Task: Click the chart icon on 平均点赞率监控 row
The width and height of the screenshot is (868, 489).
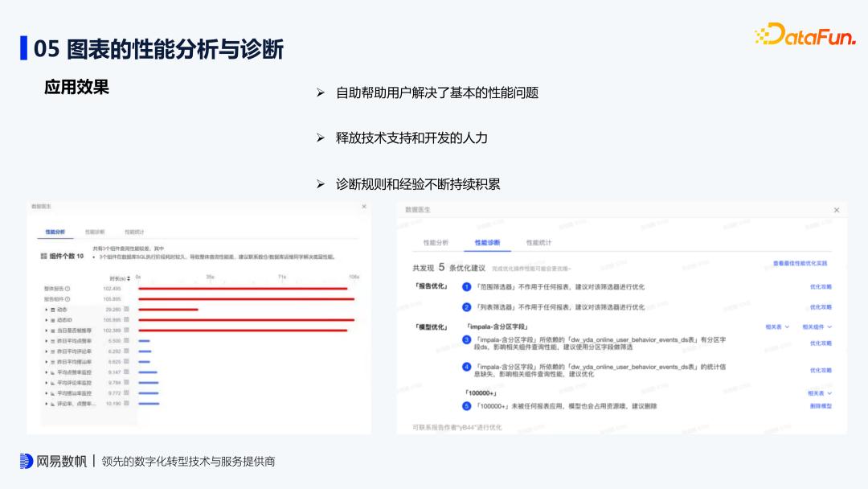Action: (53, 372)
